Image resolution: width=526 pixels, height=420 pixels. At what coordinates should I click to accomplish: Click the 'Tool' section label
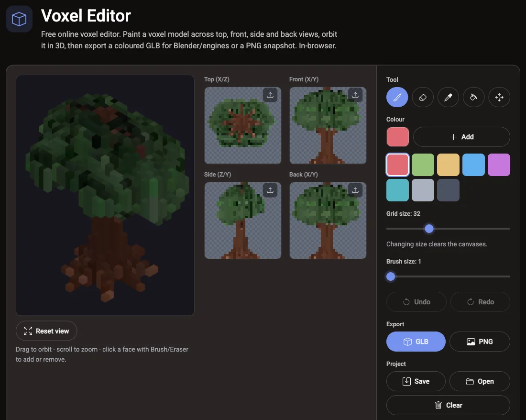[392, 79]
